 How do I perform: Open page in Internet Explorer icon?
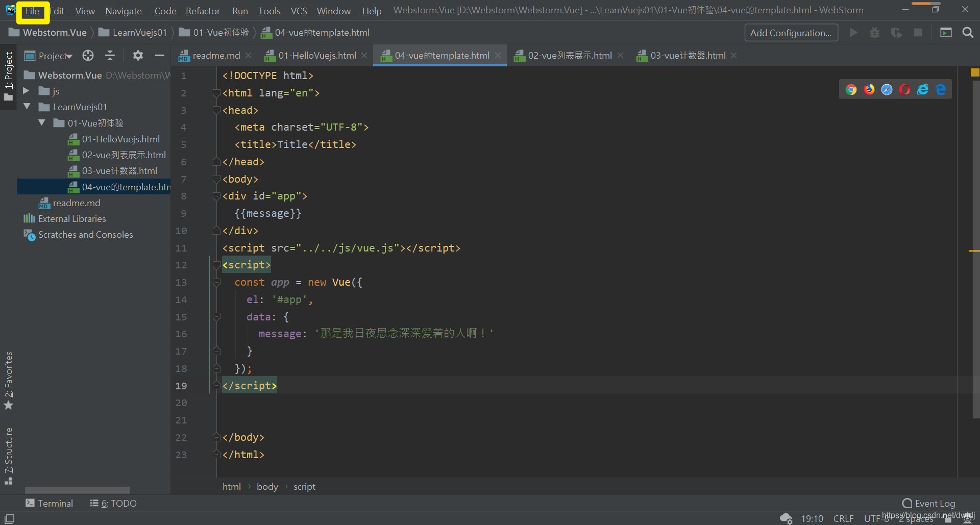click(x=922, y=90)
